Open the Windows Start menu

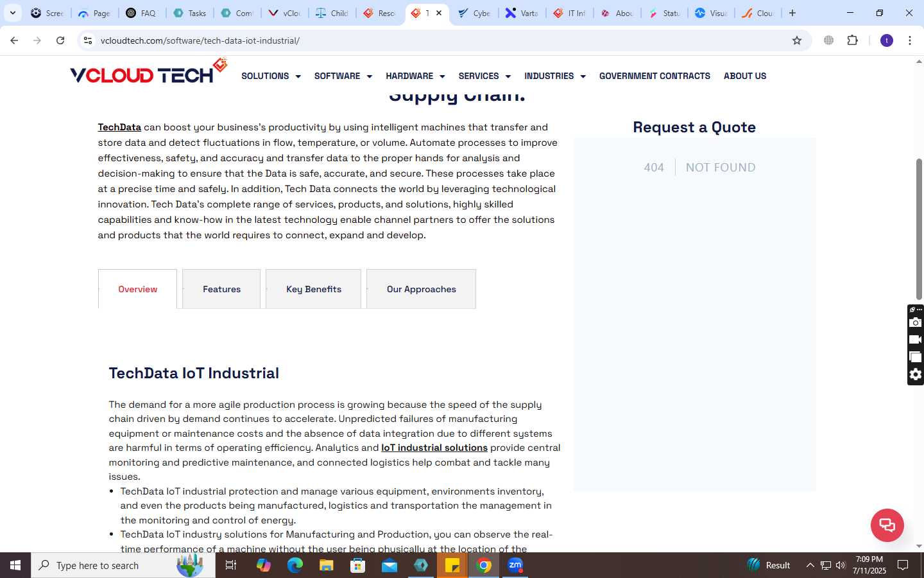pyautogui.click(x=15, y=565)
